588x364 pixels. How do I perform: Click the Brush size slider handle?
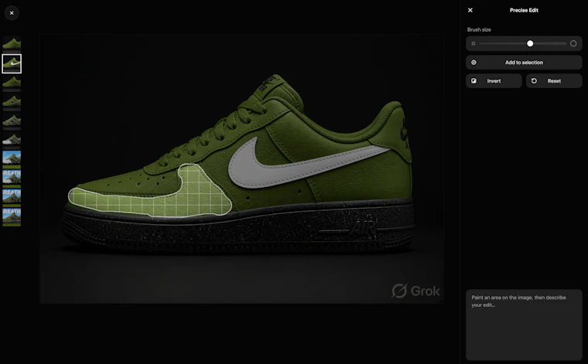click(530, 44)
